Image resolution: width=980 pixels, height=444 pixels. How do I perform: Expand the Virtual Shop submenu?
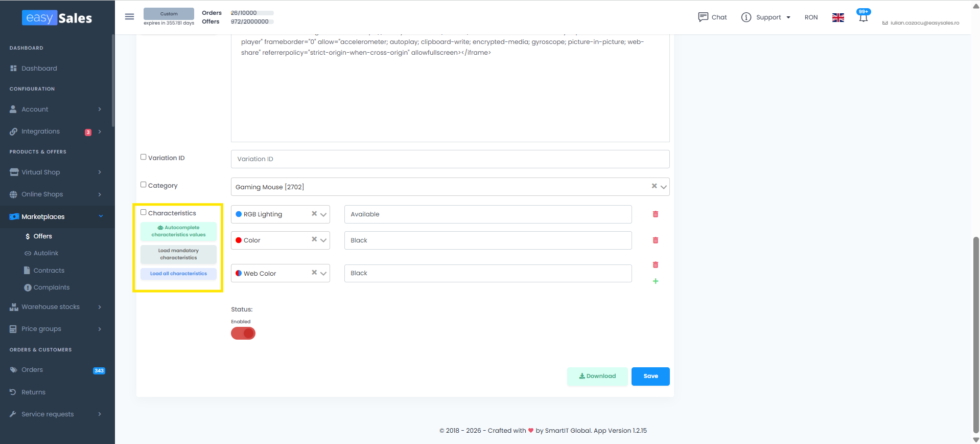(100, 172)
